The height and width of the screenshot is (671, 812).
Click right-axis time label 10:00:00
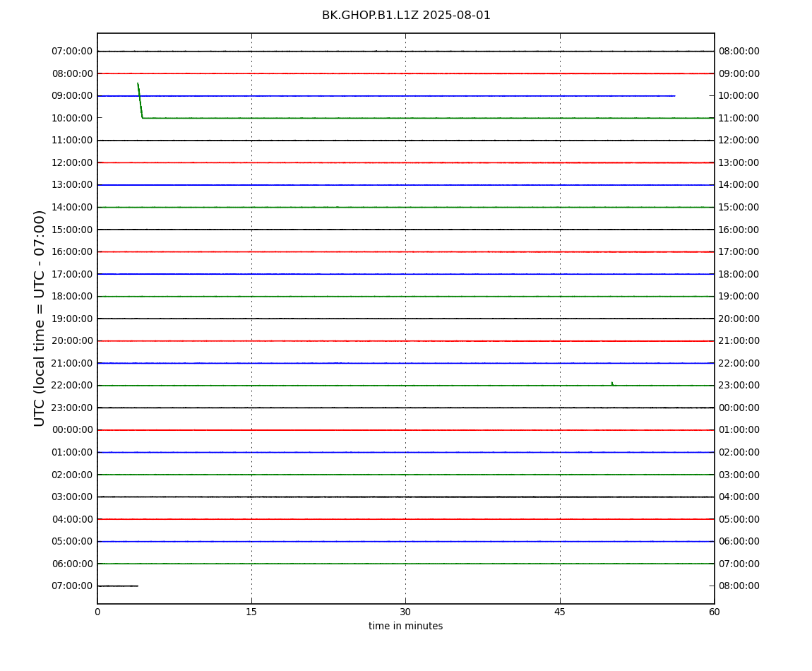point(739,96)
